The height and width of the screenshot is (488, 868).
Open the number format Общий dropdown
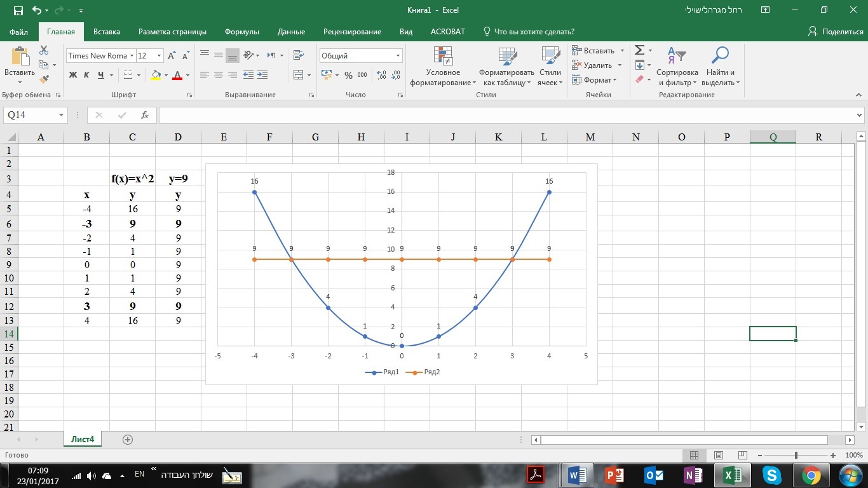pyautogui.click(x=398, y=56)
